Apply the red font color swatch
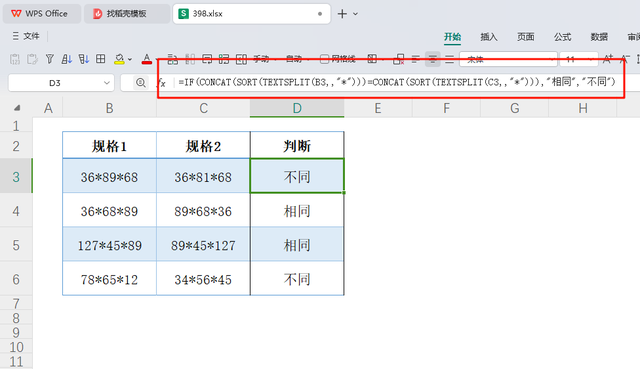640x369 pixels. pos(147,59)
